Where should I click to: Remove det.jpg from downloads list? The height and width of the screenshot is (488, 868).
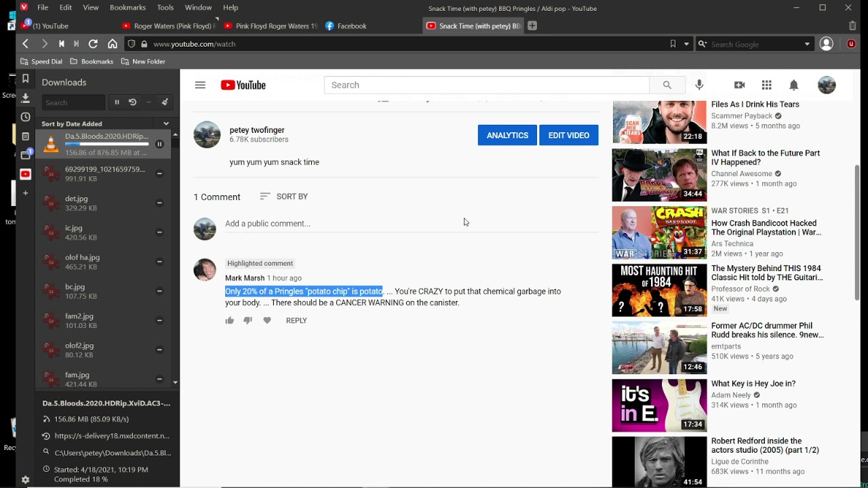click(159, 203)
